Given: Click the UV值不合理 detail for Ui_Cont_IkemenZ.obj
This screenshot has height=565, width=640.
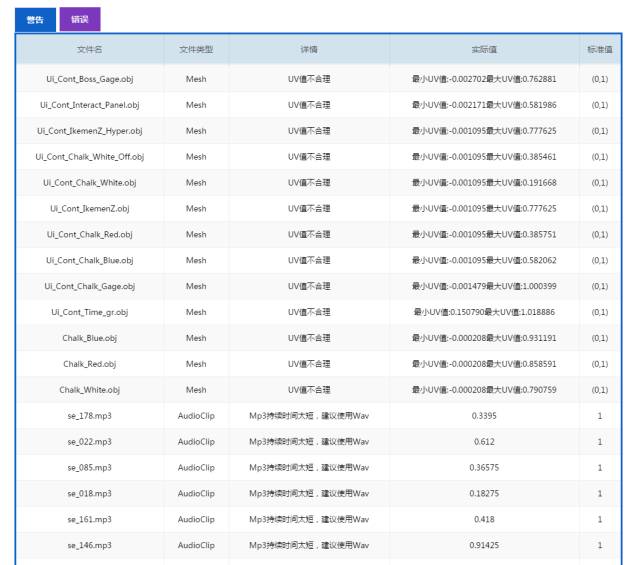Looking at the screenshot, I should coord(309,209).
